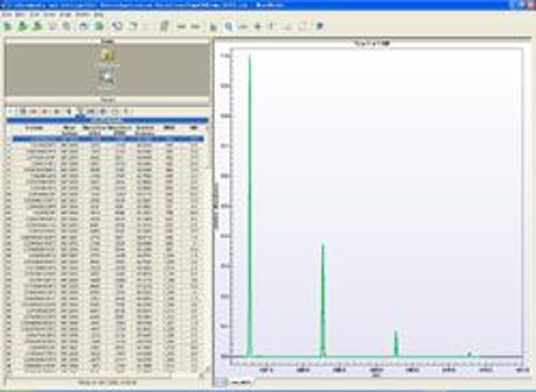Click the circular arrows refresh toolbar icon
This screenshot has height=392, width=536.
pos(117,26)
